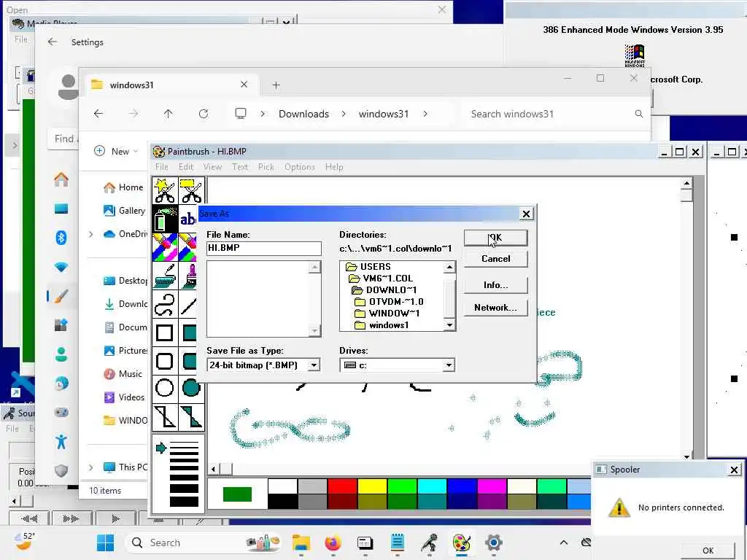747x560 pixels.
Task: Add new tab in Explorer window
Action: pos(276,85)
